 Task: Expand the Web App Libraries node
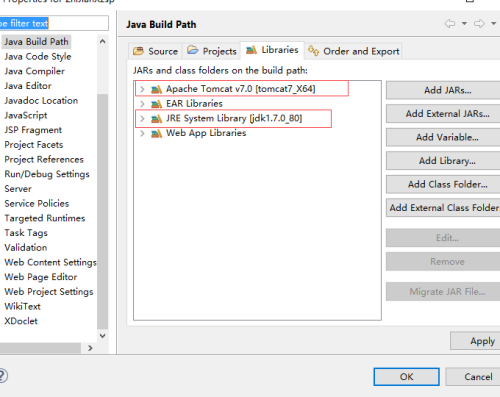[142, 133]
